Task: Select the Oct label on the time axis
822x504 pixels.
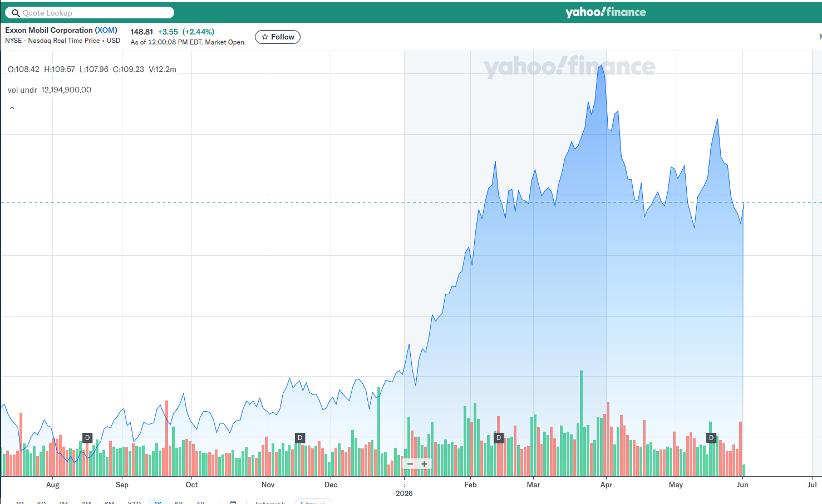Action: coord(191,485)
